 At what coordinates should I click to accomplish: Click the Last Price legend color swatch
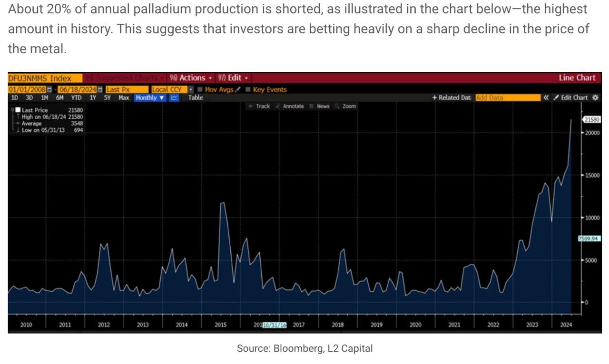pos(18,110)
